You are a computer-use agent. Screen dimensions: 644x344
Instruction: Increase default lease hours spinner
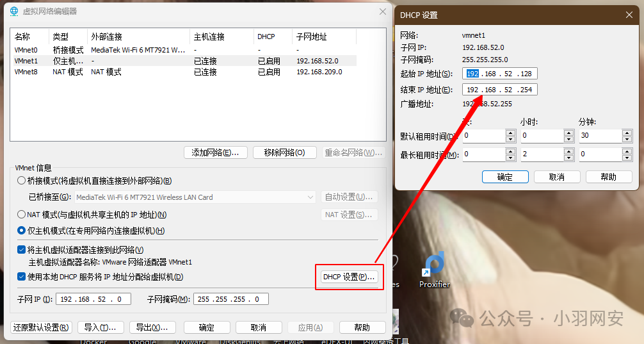569,133
